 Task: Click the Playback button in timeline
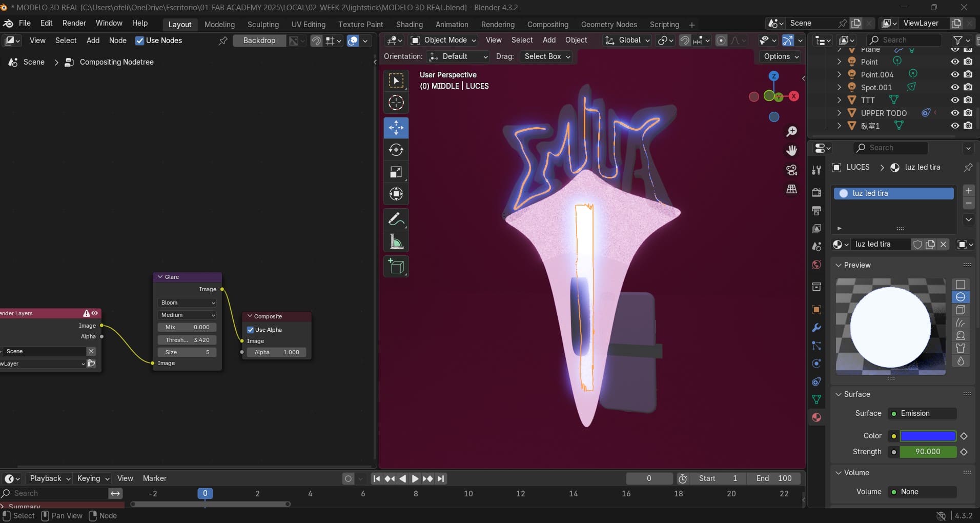point(50,478)
